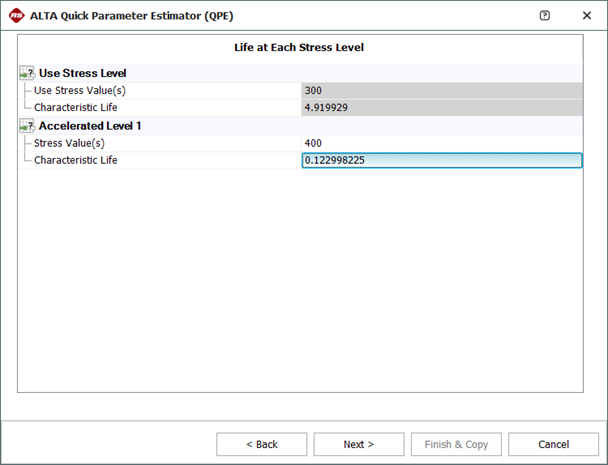
Task: Click the characteristic life field showing 4.919929
Action: point(441,107)
